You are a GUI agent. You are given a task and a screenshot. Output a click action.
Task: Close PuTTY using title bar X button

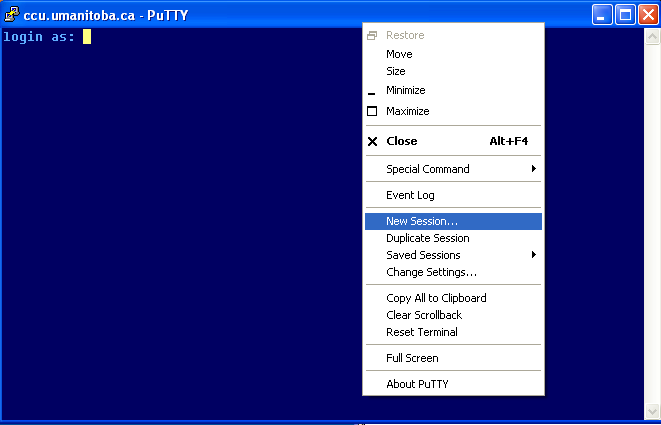tap(646, 15)
